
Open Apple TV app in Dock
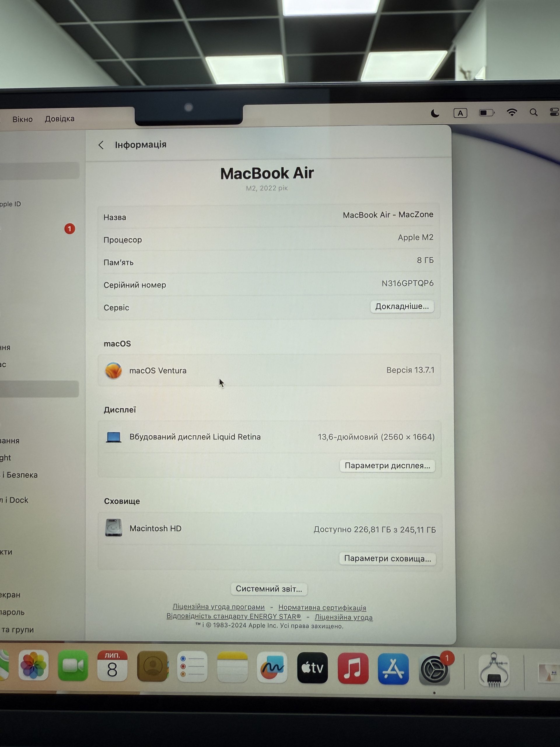(312, 668)
